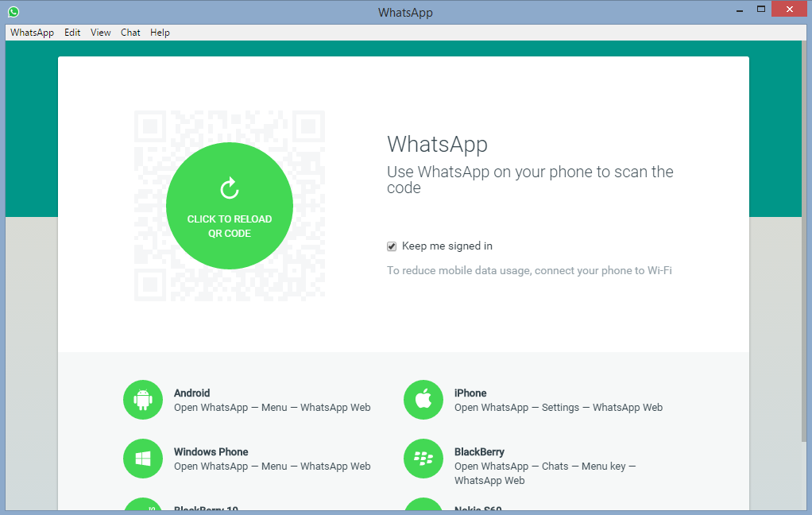Click the circular reload arrow icon
This screenshot has width=812, height=515.
[230, 188]
